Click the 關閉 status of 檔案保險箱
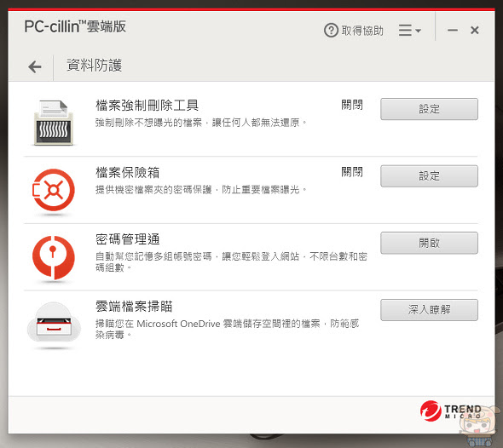The width and height of the screenshot is (503, 448). point(352,172)
